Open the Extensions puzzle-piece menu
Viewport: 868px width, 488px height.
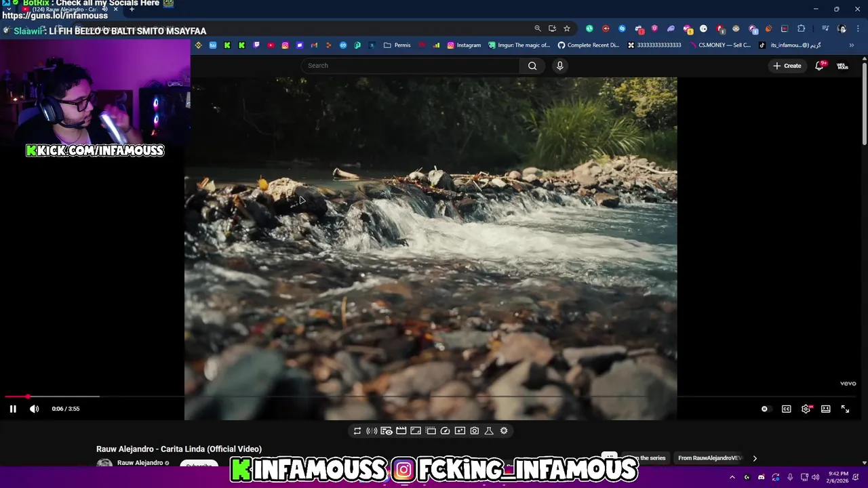[x=802, y=28]
